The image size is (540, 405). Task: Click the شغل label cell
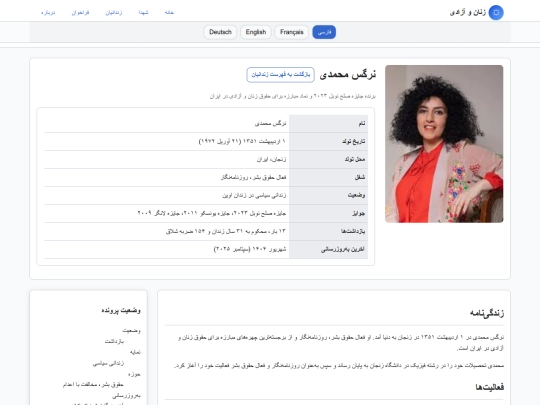tap(328, 177)
